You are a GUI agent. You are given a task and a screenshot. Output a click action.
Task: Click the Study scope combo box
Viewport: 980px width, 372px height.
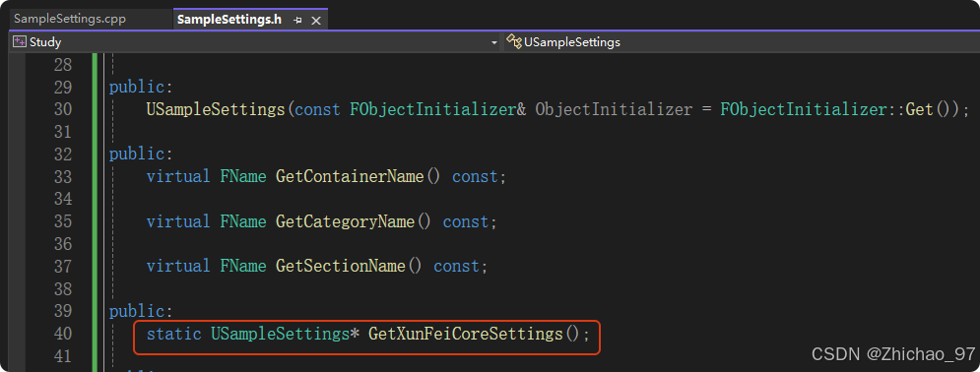[x=255, y=41]
